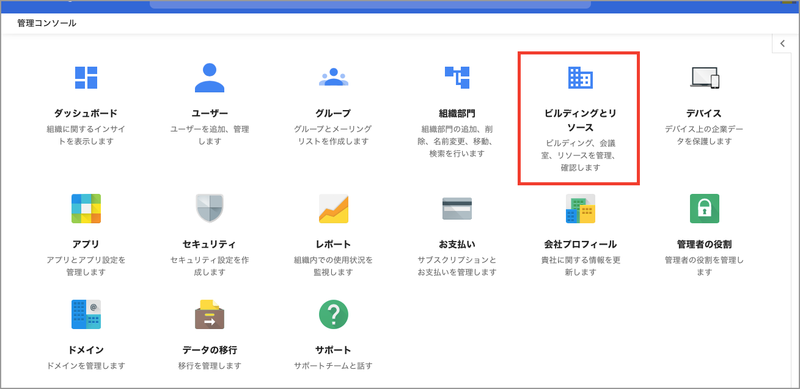Open the サポート question mark icon
This screenshot has height=389, width=800.
pyautogui.click(x=334, y=314)
